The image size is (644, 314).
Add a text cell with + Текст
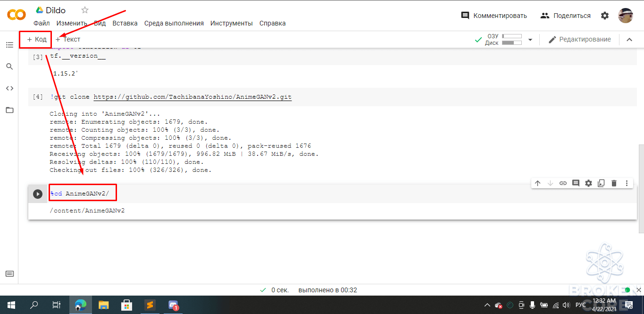click(68, 39)
